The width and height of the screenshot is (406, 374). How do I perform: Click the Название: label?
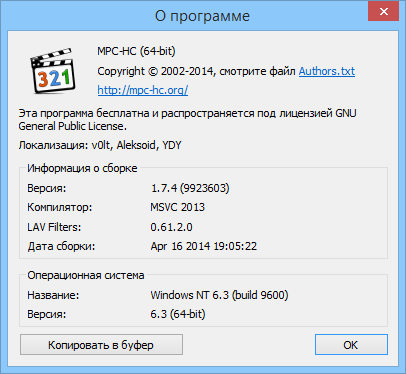(x=53, y=295)
